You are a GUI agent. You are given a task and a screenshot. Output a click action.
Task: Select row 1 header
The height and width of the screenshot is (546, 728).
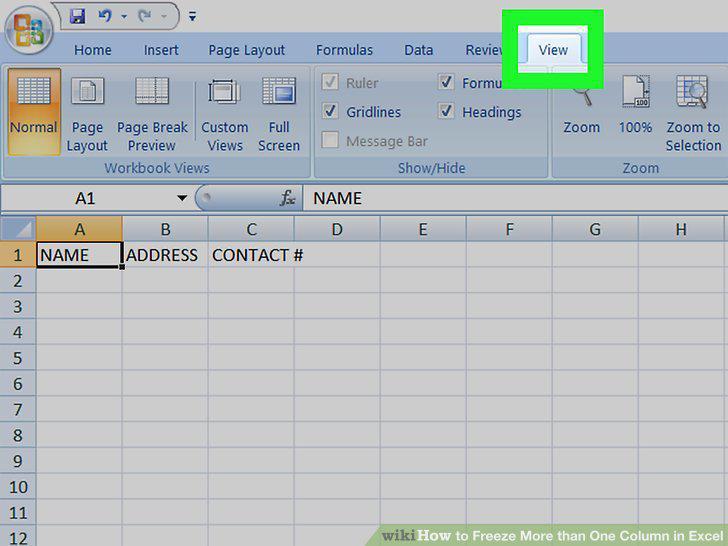click(18, 255)
